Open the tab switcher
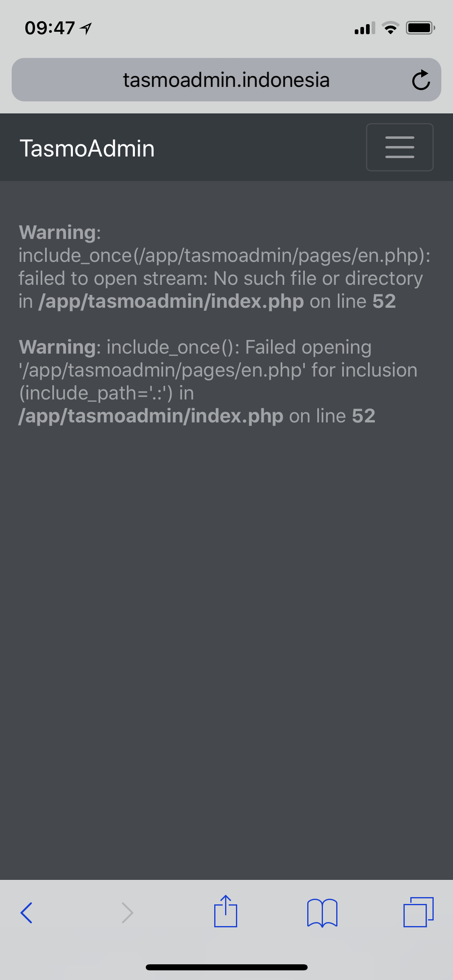 click(x=419, y=912)
